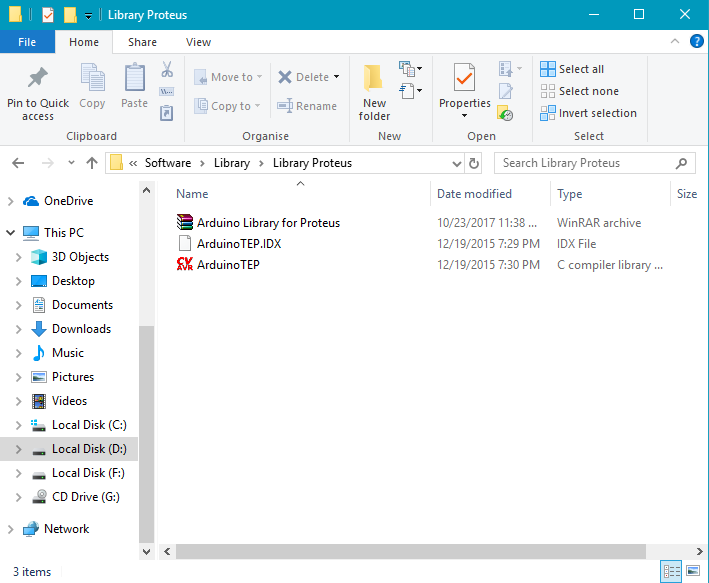Click the New folder icon

point(373,78)
